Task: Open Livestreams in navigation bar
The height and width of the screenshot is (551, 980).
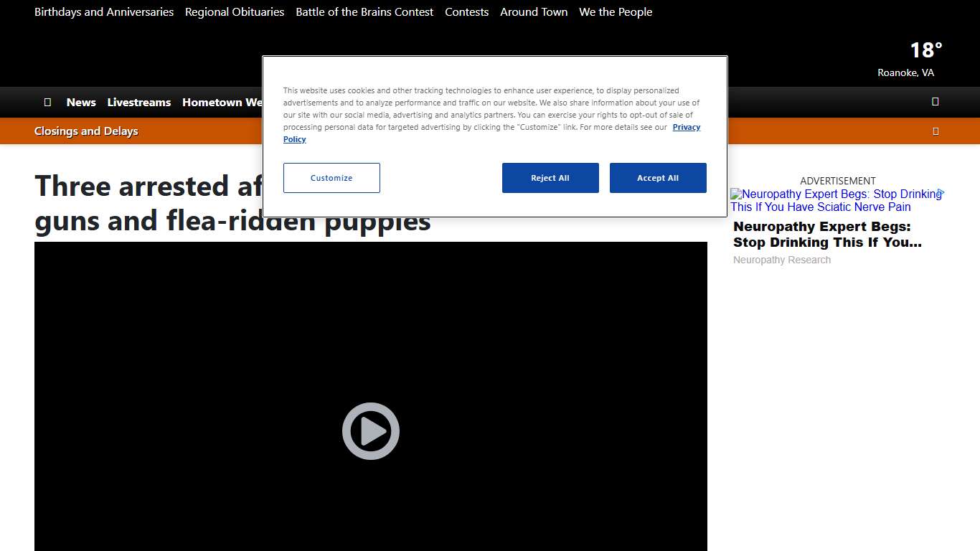Action: (139, 103)
